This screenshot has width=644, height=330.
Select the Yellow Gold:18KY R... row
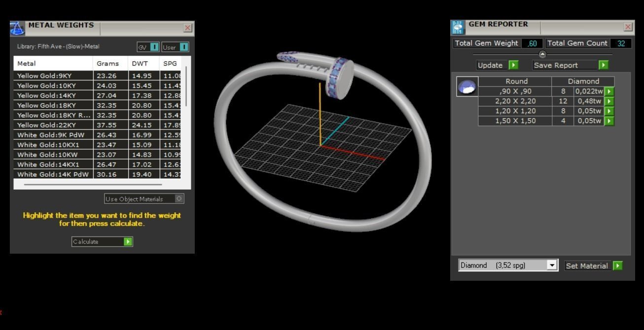98,115
